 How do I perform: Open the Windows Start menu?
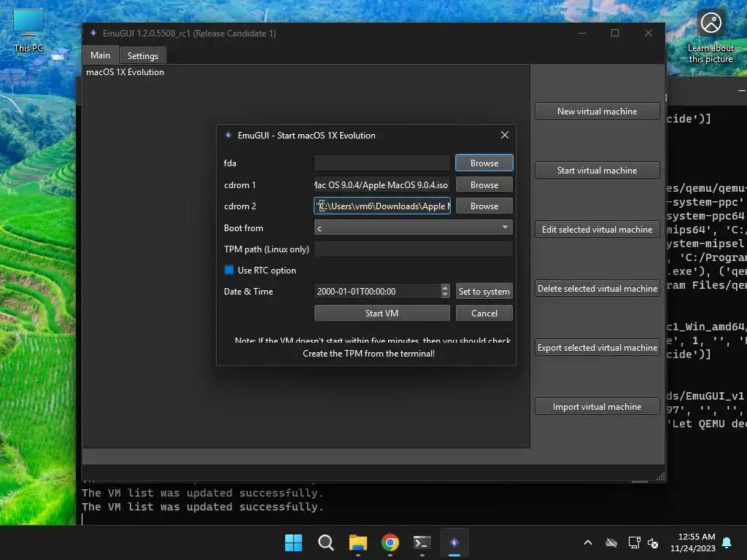click(x=293, y=542)
